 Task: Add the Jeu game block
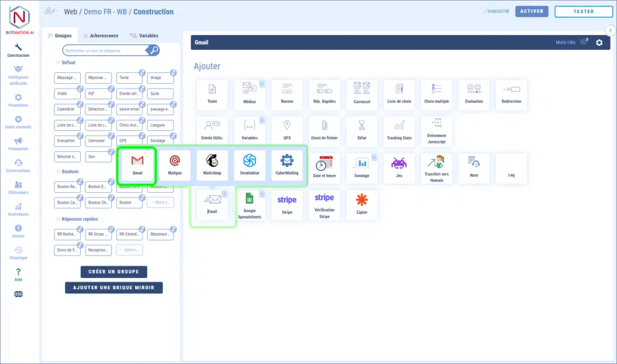399,168
